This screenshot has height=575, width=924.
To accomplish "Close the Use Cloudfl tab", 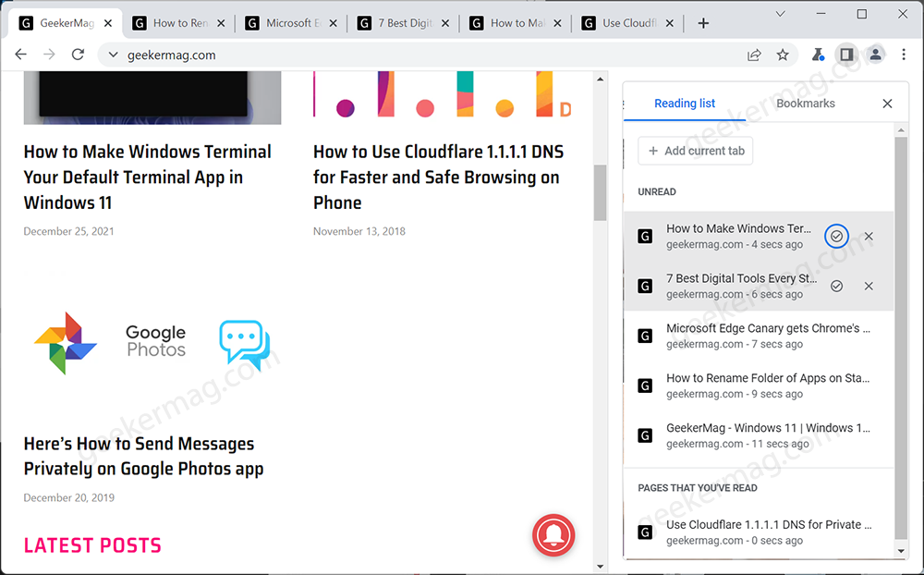I will pos(669,23).
